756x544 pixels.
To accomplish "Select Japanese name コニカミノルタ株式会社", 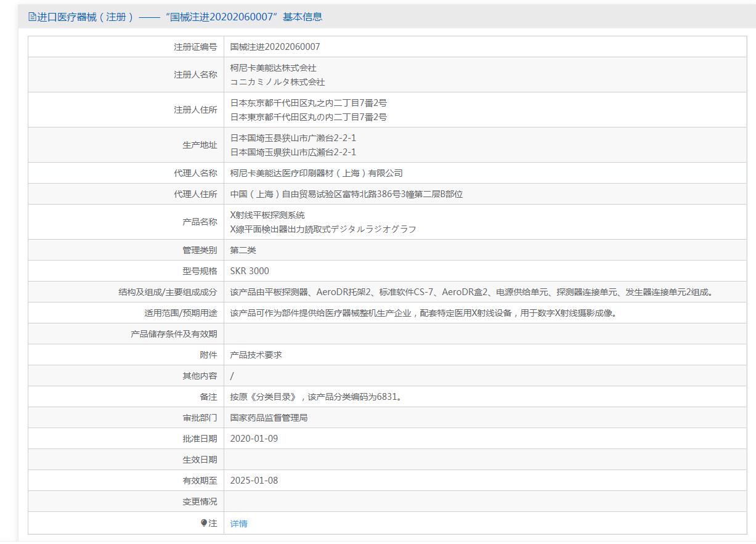I will (x=277, y=82).
